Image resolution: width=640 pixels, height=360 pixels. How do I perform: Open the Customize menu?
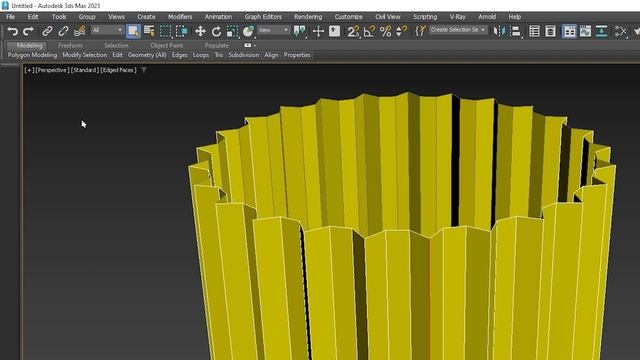tap(349, 17)
